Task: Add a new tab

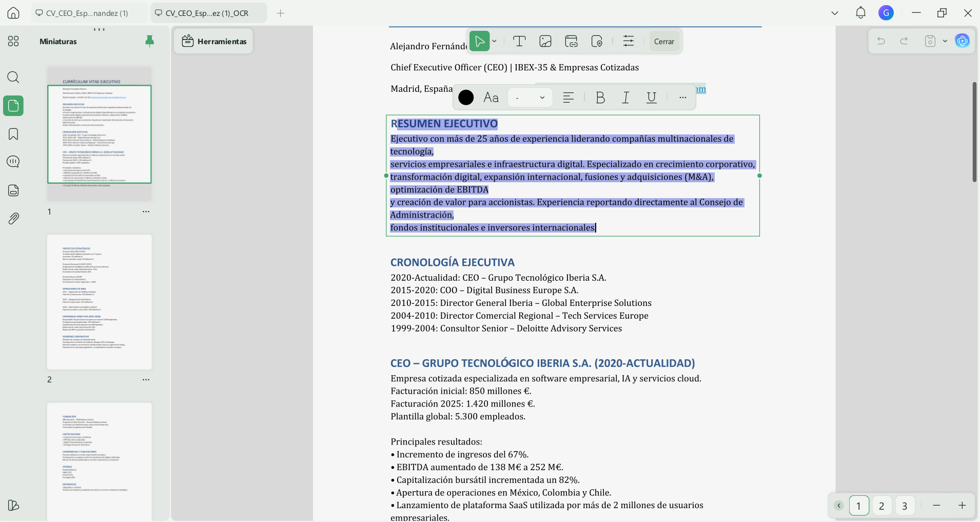Action: 281,13
